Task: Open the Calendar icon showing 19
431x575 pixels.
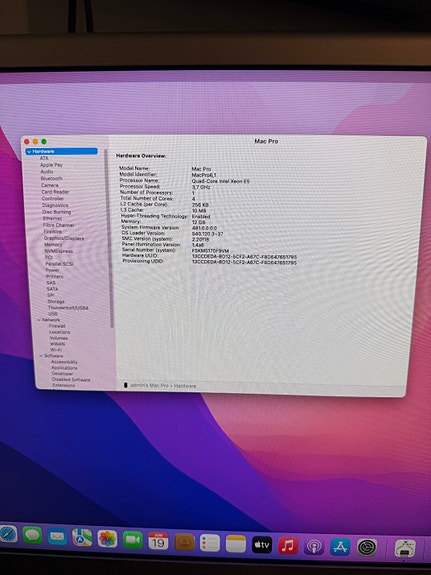Action: [x=158, y=541]
